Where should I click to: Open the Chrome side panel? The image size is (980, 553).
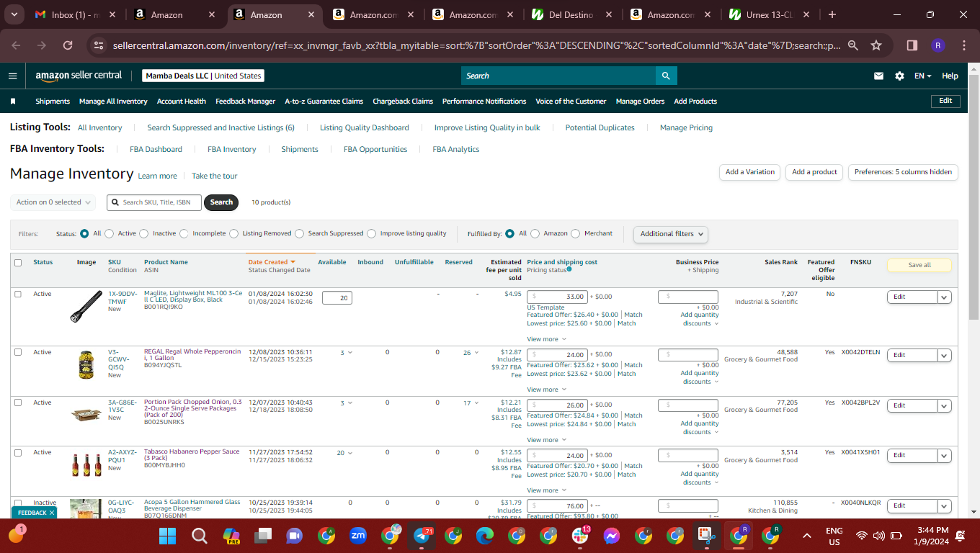tap(912, 45)
